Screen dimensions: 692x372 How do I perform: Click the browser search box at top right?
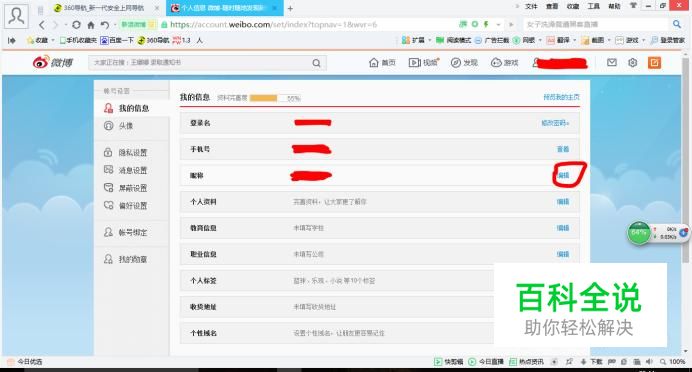(596, 25)
